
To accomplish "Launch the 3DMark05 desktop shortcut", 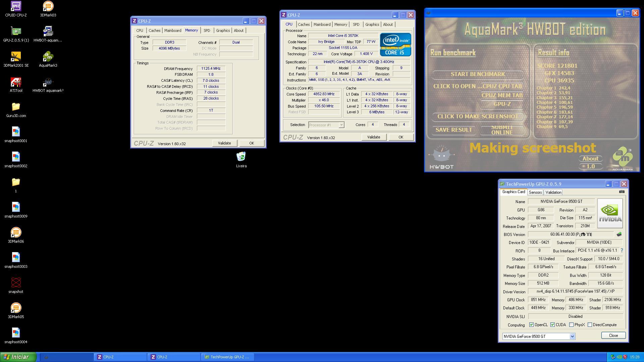I will (16, 311).
